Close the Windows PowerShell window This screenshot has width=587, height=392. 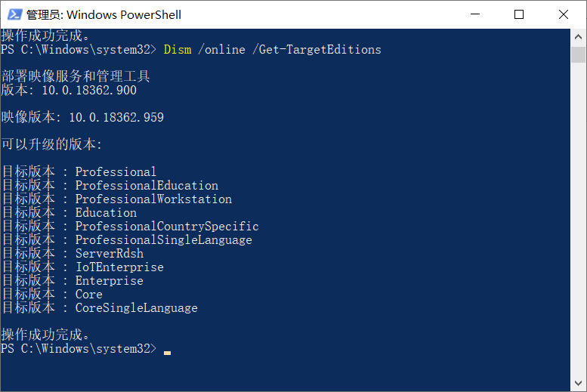563,14
